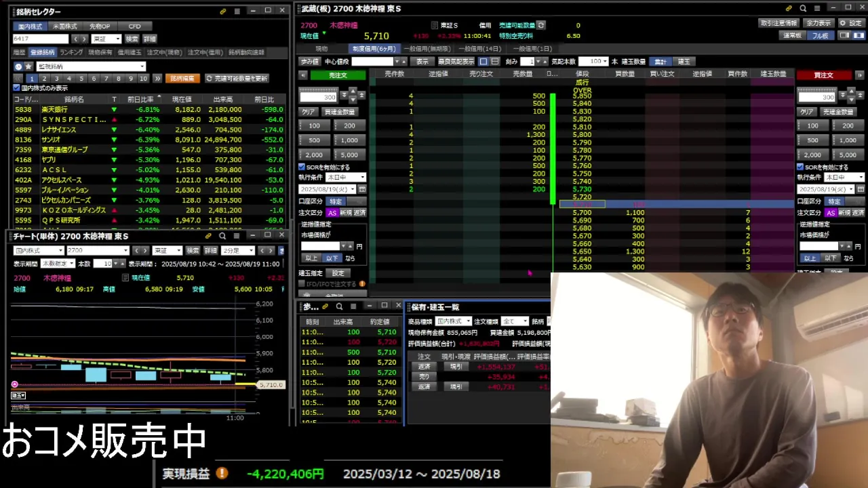Image resolution: width=868 pixels, height=488 pixels.
Task: Open 現物 tab in 武蔵 window
Action: 321,49
